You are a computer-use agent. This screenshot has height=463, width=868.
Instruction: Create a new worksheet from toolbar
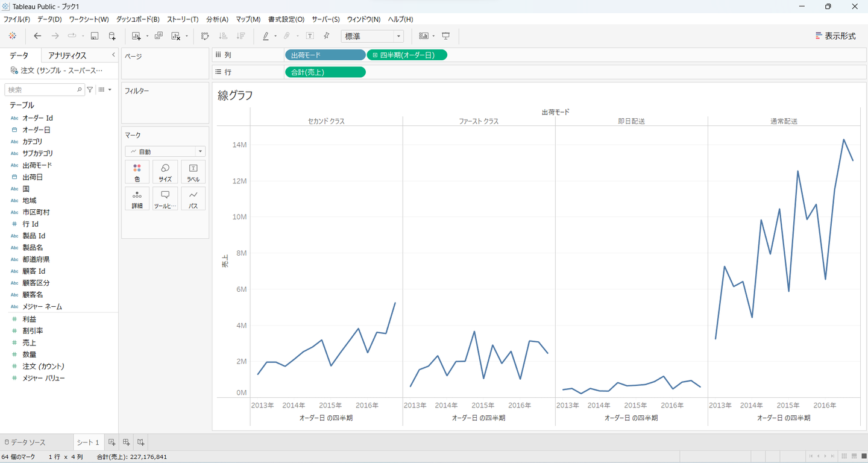pyautogui.click(x=136, y=36)
